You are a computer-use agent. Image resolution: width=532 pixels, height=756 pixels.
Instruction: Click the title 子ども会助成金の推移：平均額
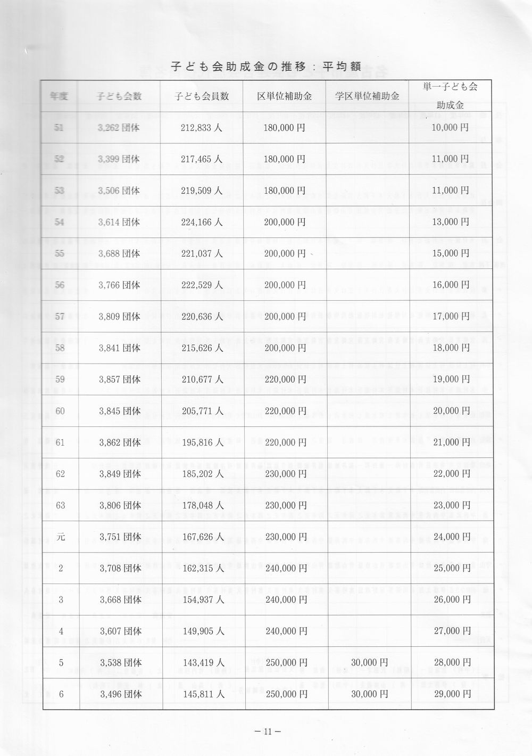tap(266, 67)
